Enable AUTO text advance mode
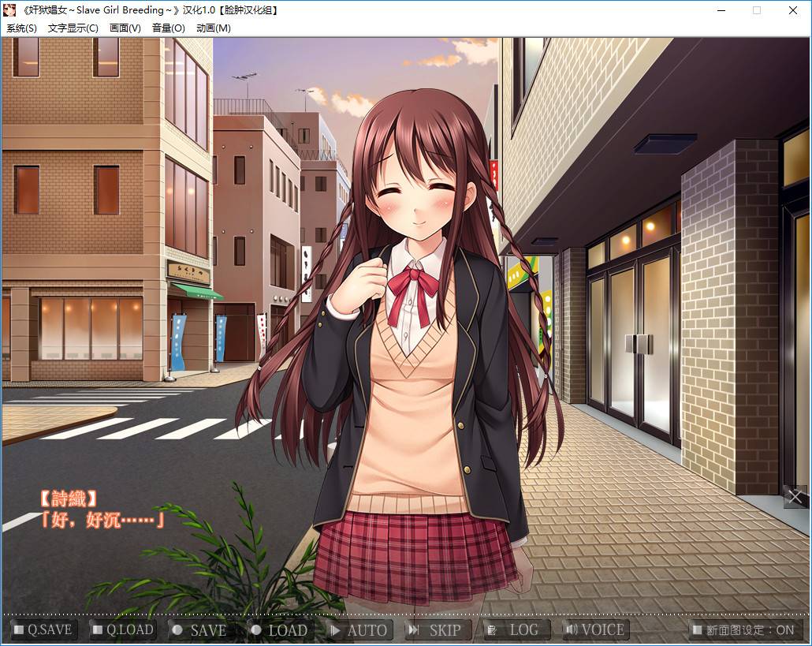812x646 pixels. point(359,630)
